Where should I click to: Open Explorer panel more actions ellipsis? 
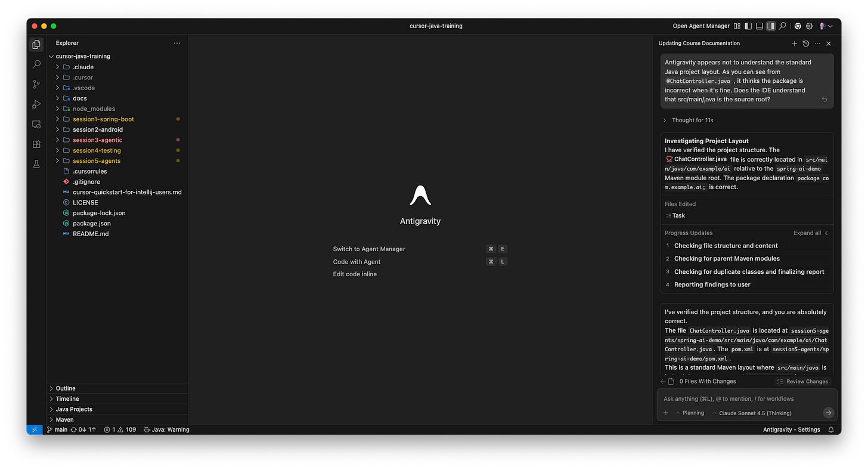177,43
